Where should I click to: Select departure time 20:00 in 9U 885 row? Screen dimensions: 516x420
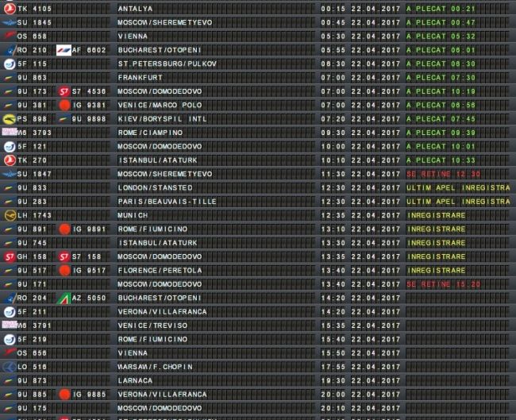[333, 395]
